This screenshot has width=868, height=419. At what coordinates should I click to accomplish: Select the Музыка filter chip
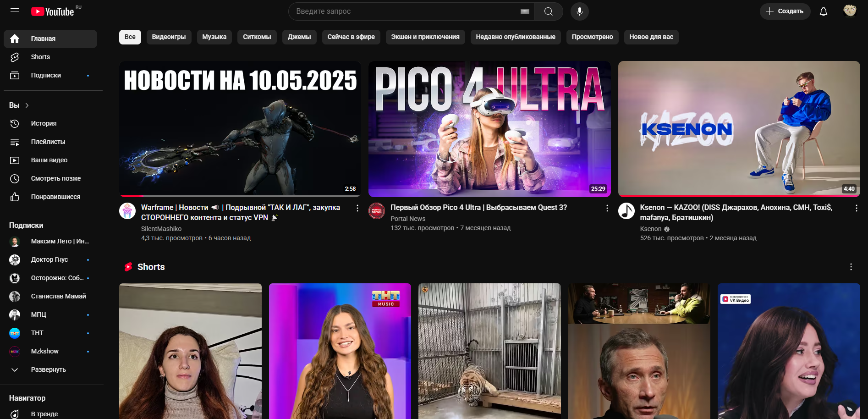click(x=214, y=37)
